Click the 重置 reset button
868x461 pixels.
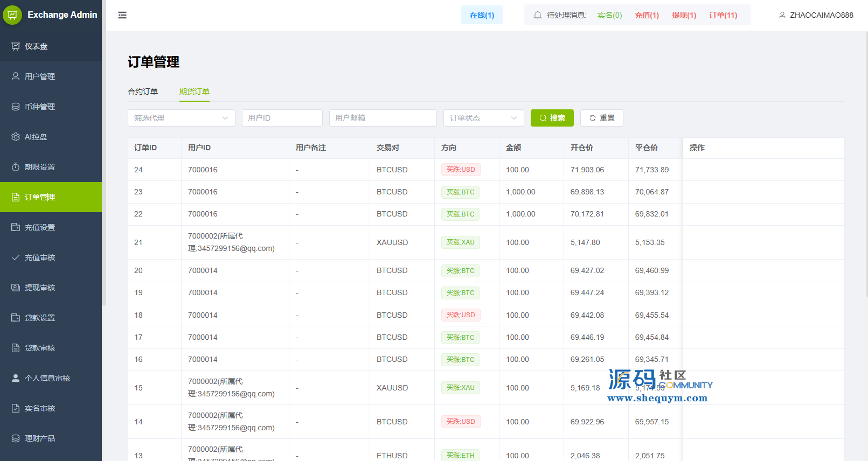point(601,118)
